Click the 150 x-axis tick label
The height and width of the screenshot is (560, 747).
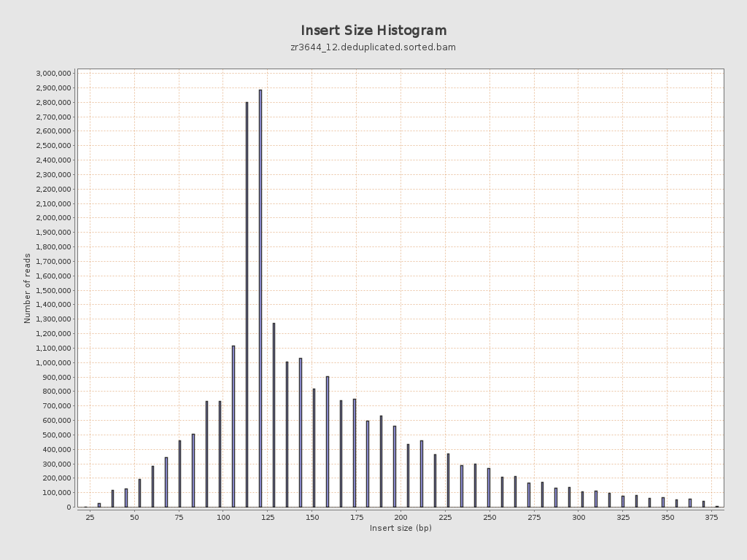[x=312, y=518]
